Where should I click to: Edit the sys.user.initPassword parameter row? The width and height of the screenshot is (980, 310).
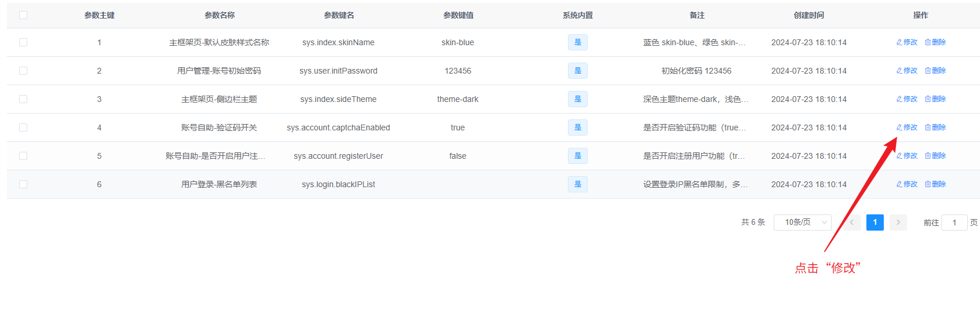(907, 71)
